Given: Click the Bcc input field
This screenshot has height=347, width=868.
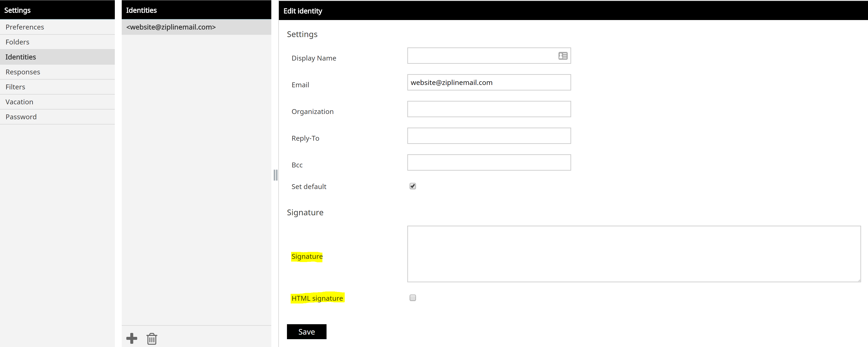Looking at the screenshot, I should coord(489,163).
